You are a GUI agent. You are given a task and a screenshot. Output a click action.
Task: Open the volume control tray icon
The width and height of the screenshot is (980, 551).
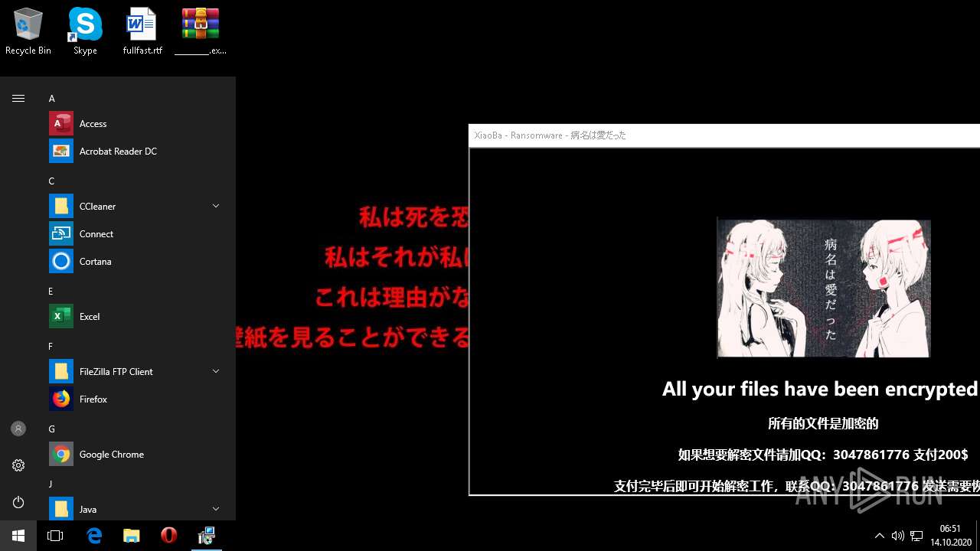click(898, 536)
